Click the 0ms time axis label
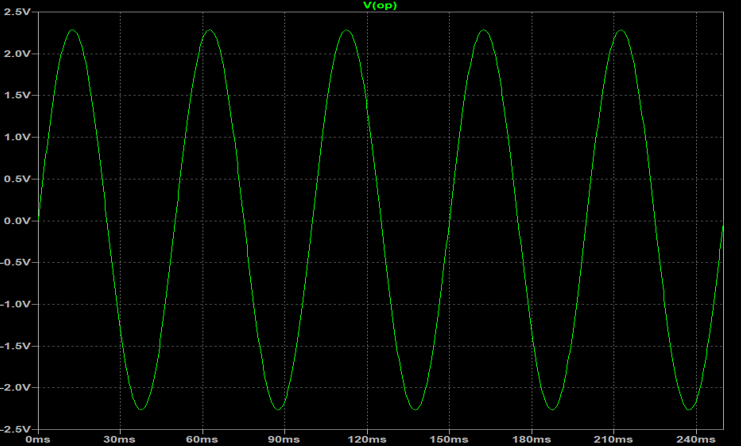This screenshot has height=446, width=741. pyautogui.click(x=37, y=439)
